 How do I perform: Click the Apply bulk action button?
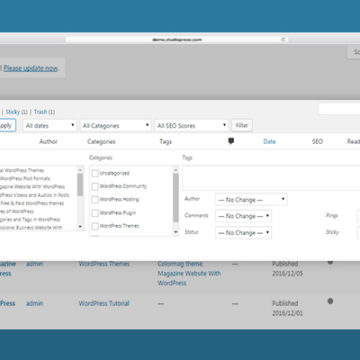7,126
